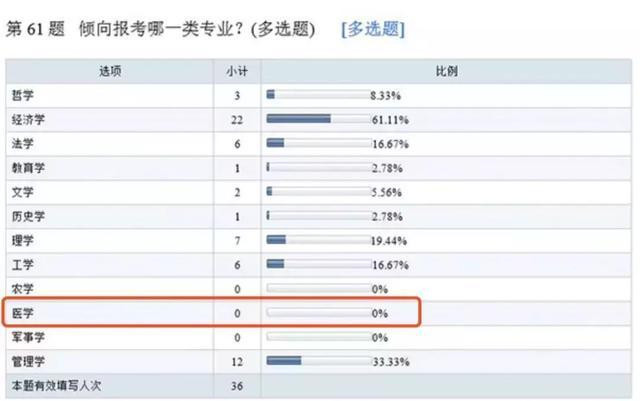Click the 选项 column header
The image size is (640, 401).
[110, 71]
